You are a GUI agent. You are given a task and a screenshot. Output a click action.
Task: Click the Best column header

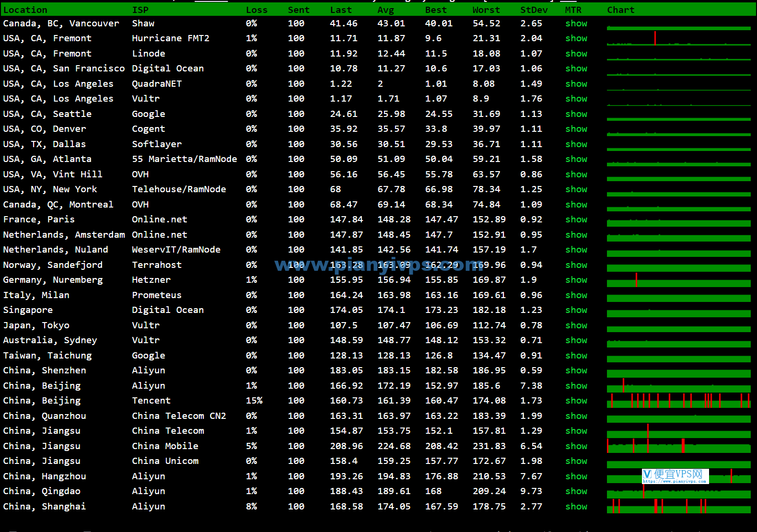[x=436, y=10]
